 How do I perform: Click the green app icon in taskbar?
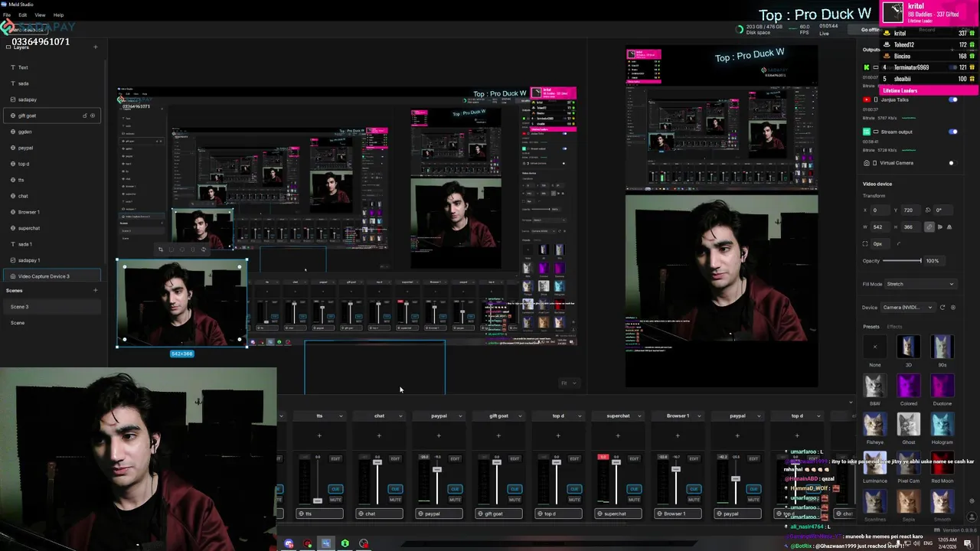point(345,543)
